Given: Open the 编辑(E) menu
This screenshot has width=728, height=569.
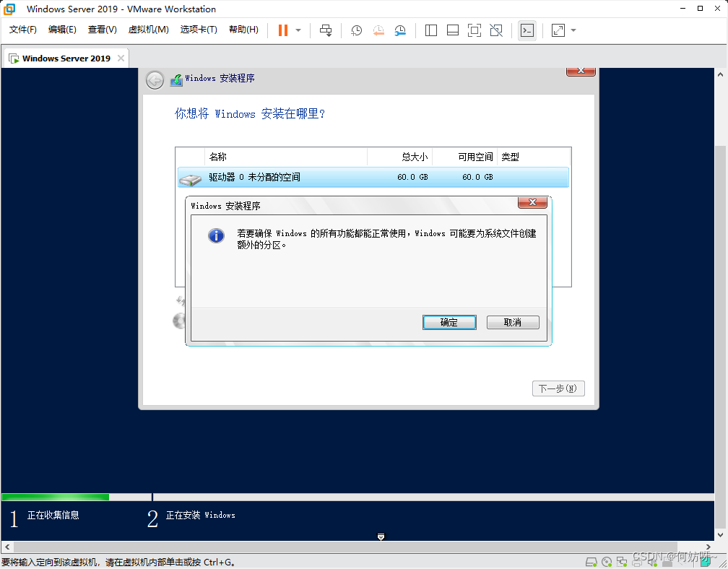Looking at the screenshot, I should click(62, 30).
